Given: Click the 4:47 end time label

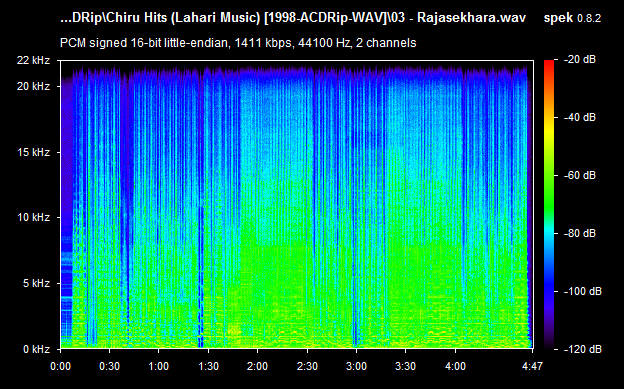Looking at the screenshot, I should coord(532,366).
